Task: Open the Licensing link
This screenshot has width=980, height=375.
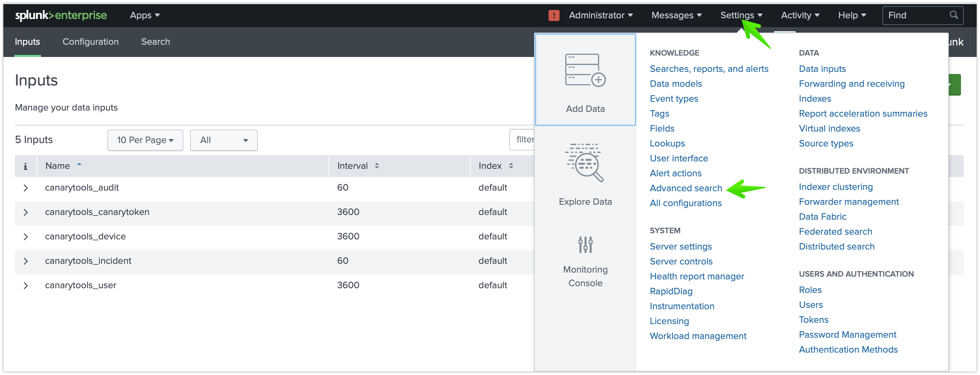Action: 669,321
